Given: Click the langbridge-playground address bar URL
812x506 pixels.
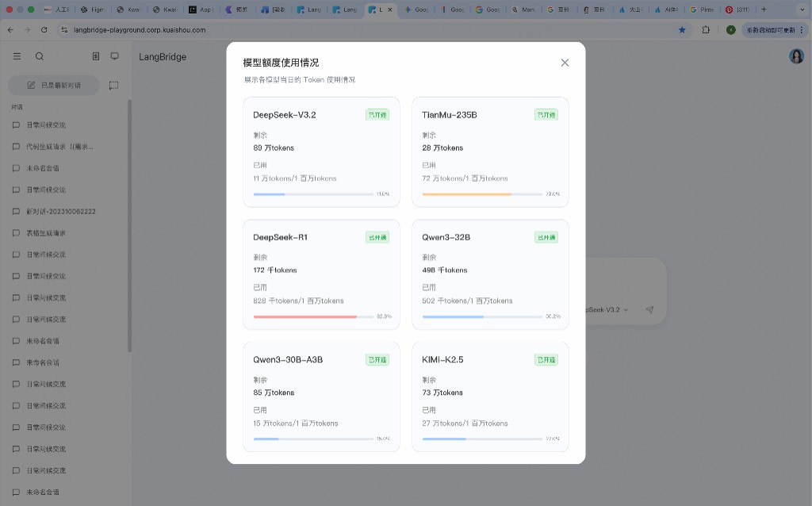Looking at the screenshot, I should (140, 30).
